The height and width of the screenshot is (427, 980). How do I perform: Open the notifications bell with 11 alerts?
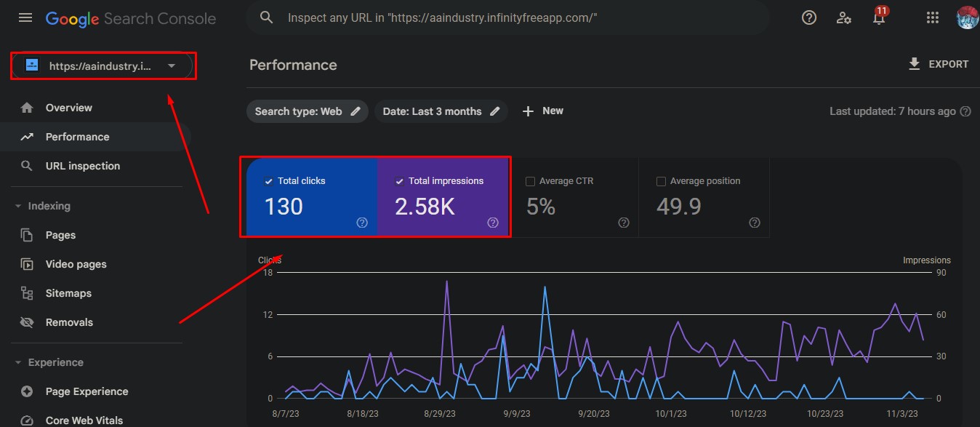coord(879,18)
